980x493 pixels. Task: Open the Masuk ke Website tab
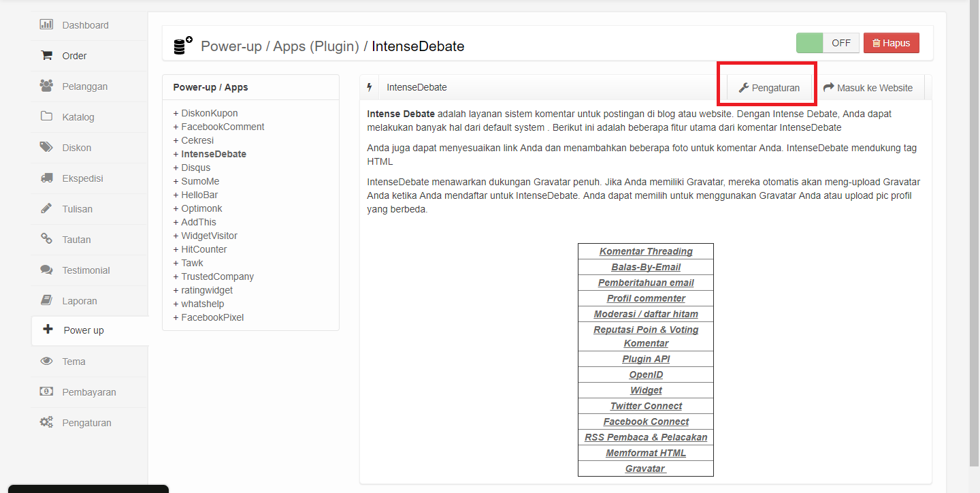[868, 88]
